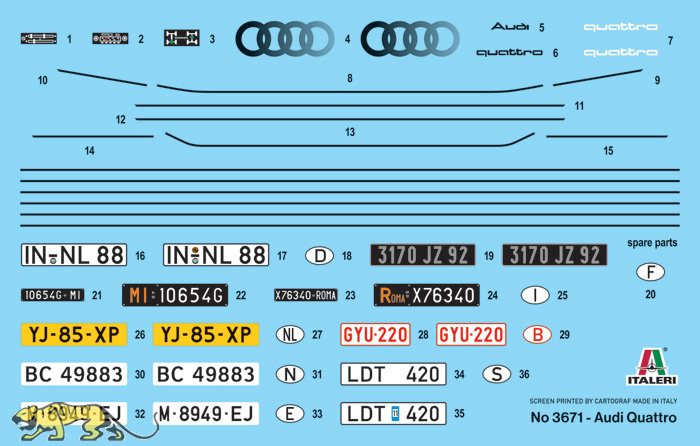Select the small X76340-ROMA plate
700x446 pixels.
306,295
